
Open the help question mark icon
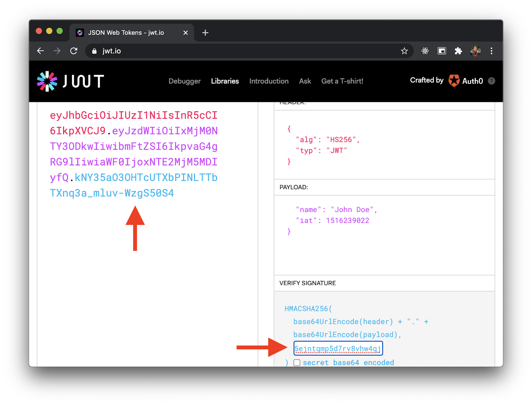[491, 81]
